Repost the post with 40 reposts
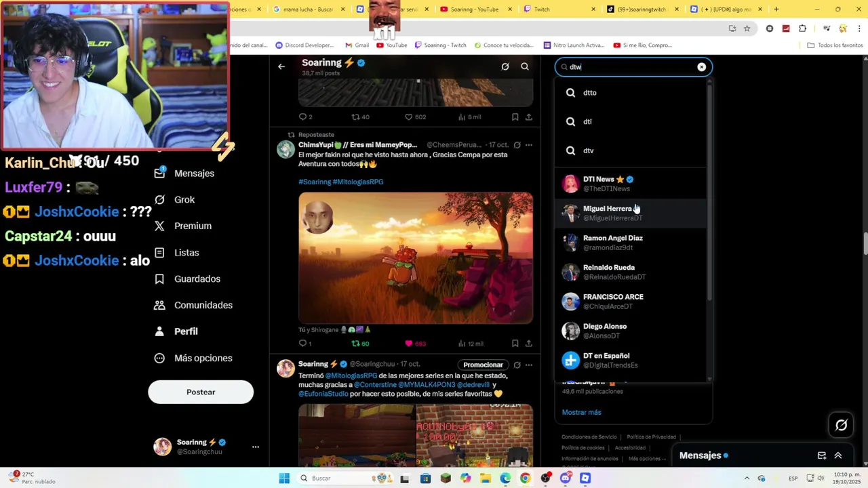Screen dimensions: 868x488 click(x=360, y=117)
